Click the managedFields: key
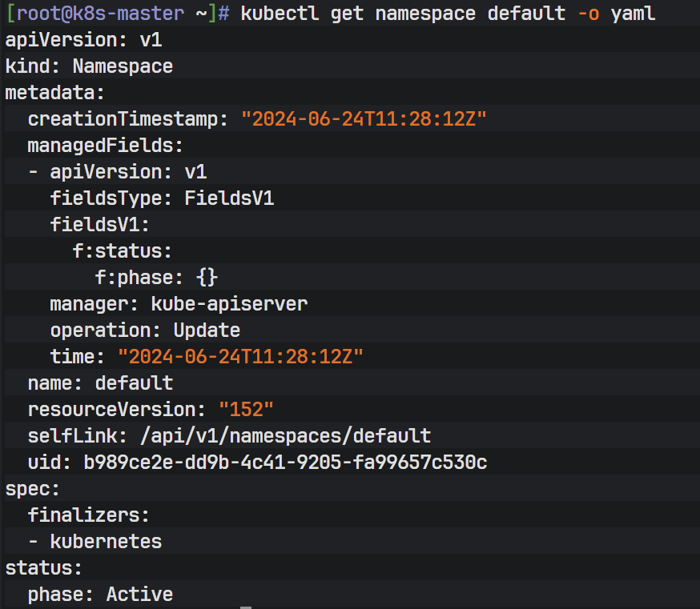Screen dimensions: 700x609 106,146
